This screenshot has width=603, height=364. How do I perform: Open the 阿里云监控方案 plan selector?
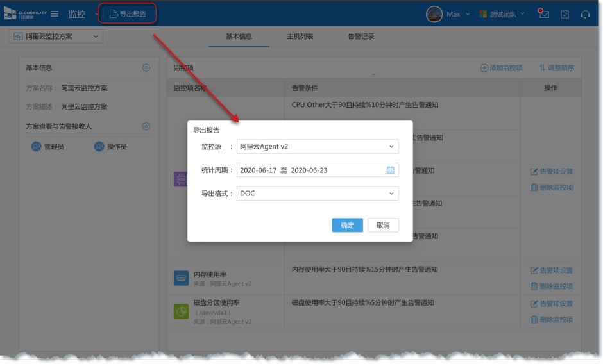[56, 37]
